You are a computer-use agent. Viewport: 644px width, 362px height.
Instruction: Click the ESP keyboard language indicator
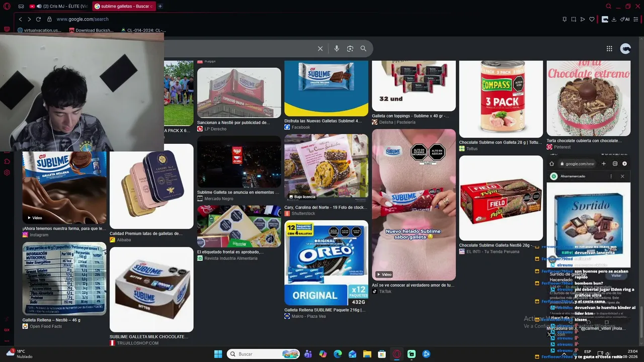pyautogui.click(x=588, y=352)
